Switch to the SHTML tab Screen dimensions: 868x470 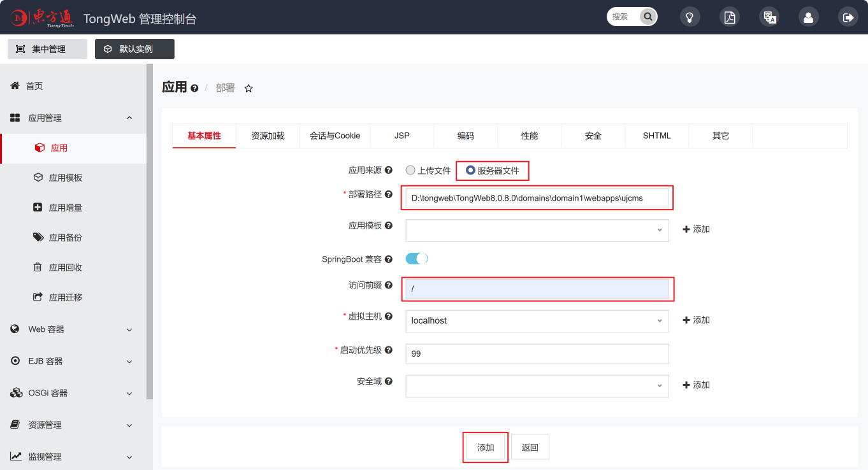[657, 136]
